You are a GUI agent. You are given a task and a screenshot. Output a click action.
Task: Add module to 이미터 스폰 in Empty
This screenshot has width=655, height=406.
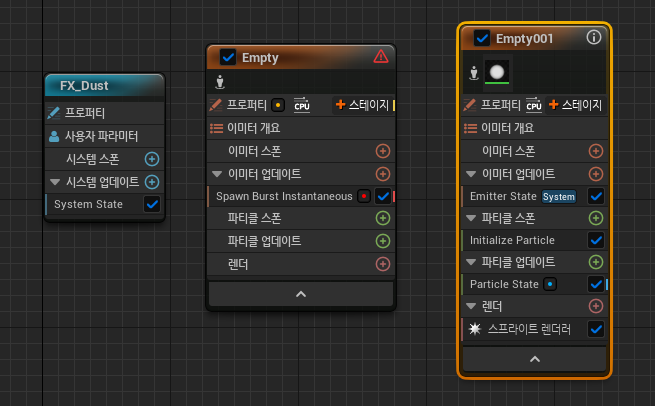tap(383, 151)
